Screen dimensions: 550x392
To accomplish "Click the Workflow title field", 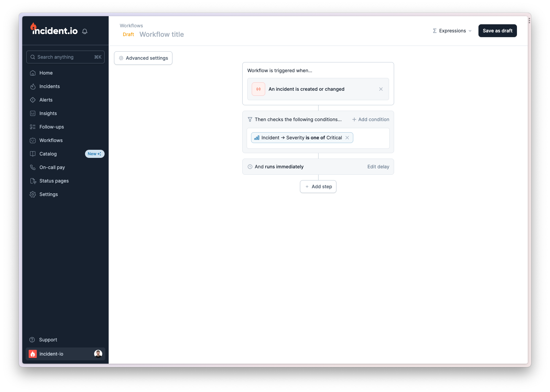I will [x=162, y=34].
